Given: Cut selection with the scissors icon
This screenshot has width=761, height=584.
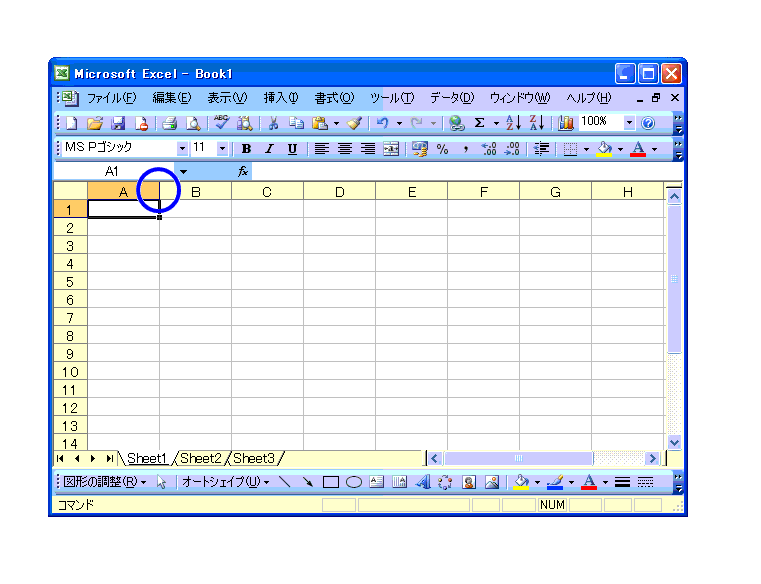Looking at the screenshot, I should [273, 123].
